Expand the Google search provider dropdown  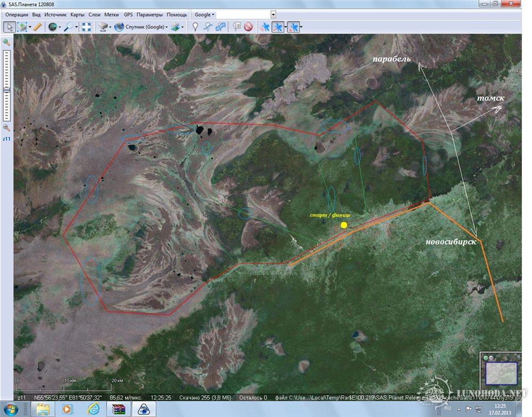204,15
